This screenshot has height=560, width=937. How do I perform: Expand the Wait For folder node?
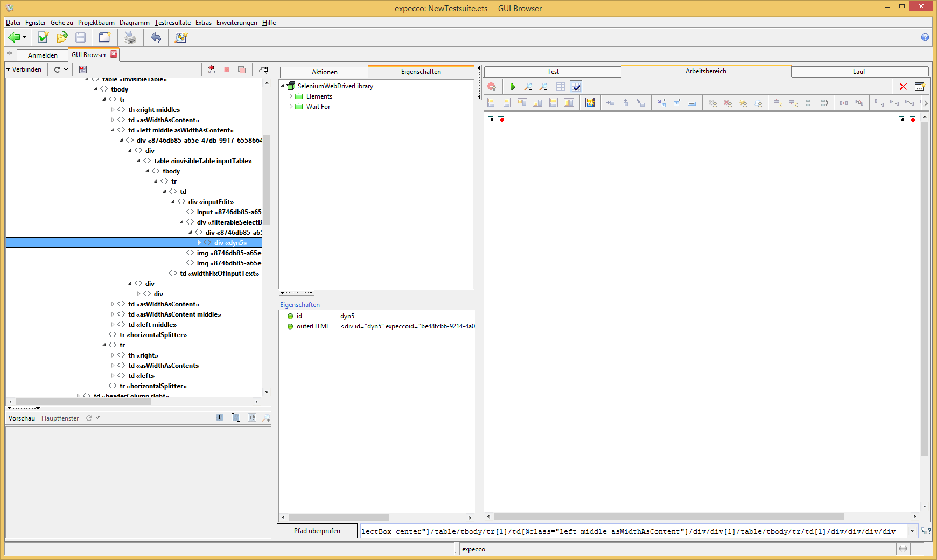point(291,107)
